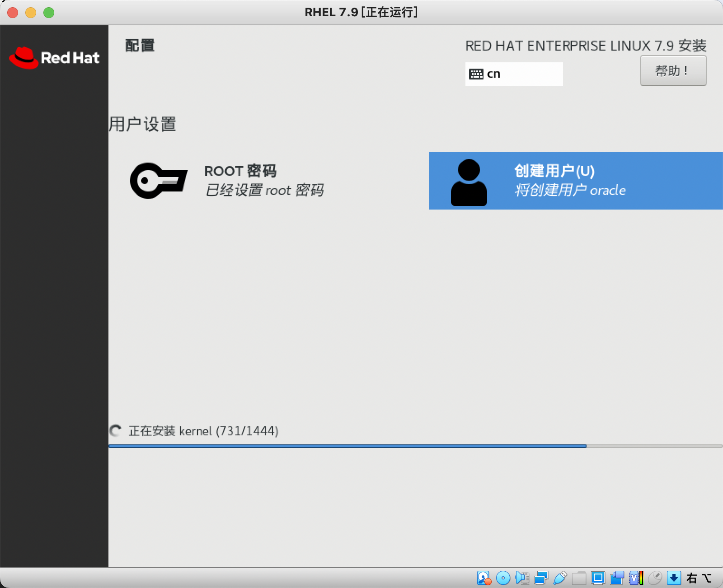Viewport: 723px width, 588px height.
Task: Click RED HAT ENTERPRISE LINUX 7.9 安装 title
Action: (x=586, y=46)
